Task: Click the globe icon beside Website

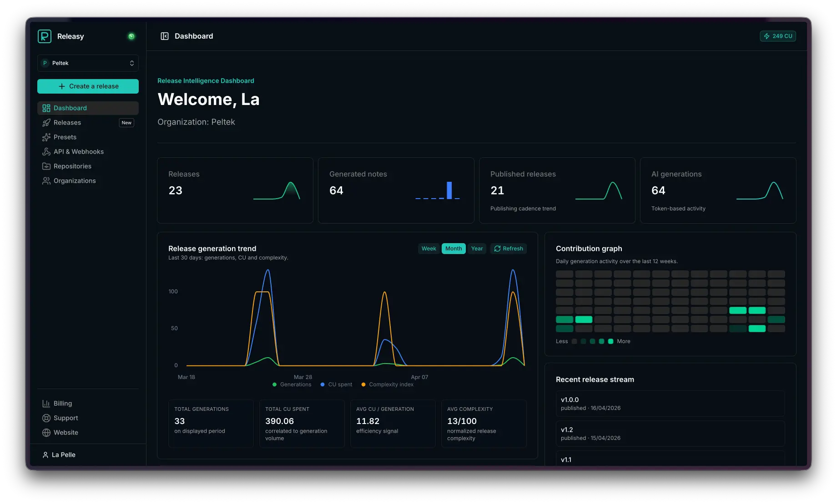Action: coord(46,433)
